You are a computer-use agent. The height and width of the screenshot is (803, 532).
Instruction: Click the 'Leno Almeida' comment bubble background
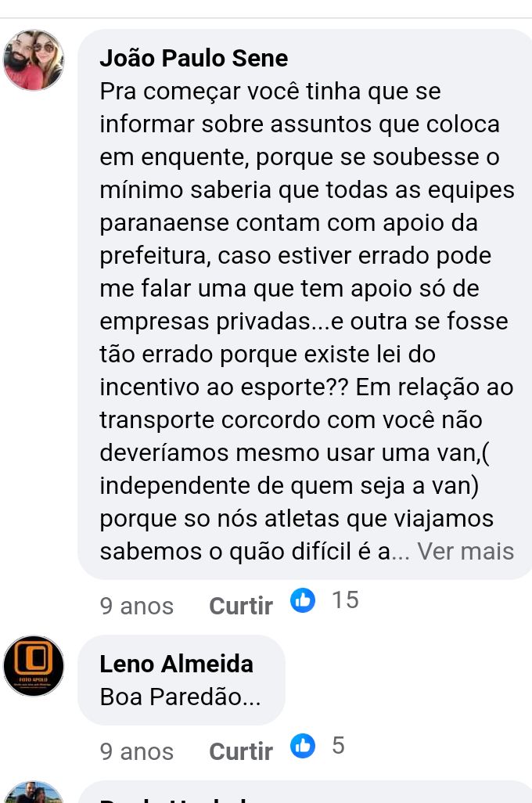coord(182,680)
